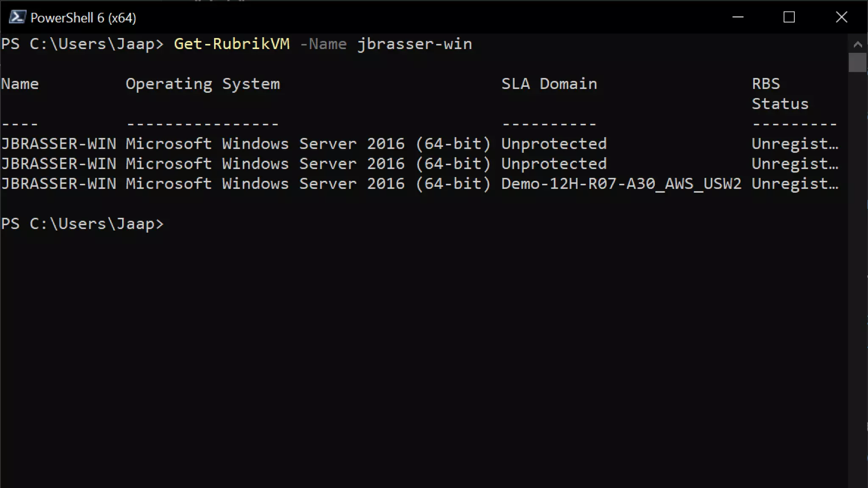Click the jbrasser-win argument text

coord(414,44)
